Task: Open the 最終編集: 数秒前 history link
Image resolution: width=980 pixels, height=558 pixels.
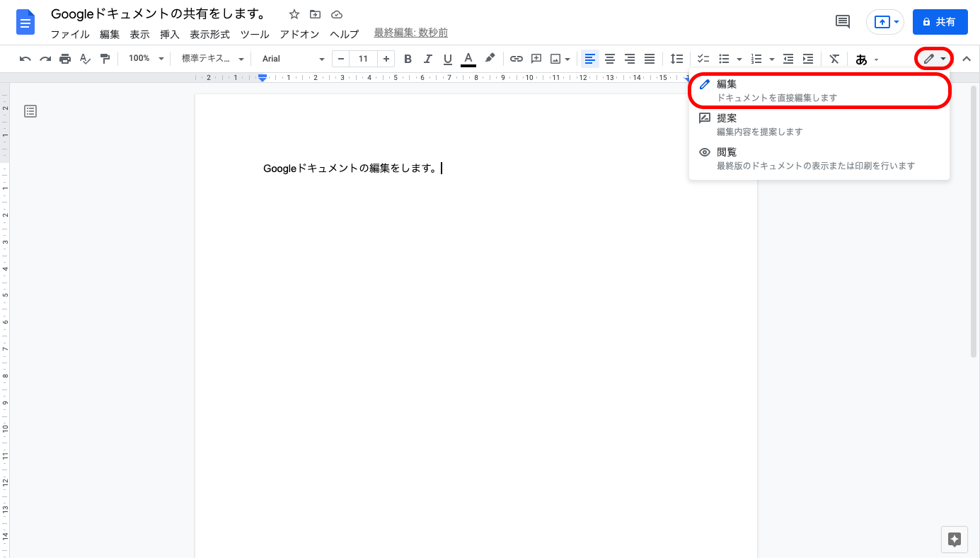Action: pyautogui.click(x=410, y=33)
